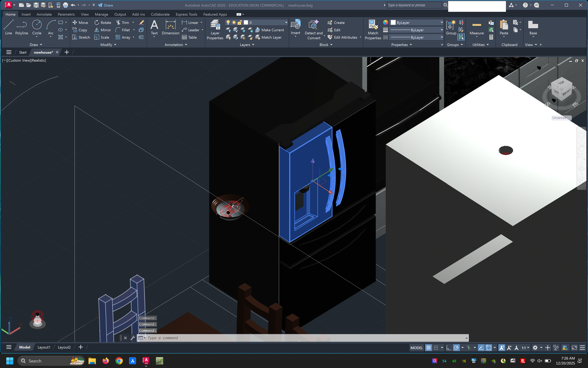588x368 pixels.
Task: Click the multiline Text tool
Action: tap(154, 27)
